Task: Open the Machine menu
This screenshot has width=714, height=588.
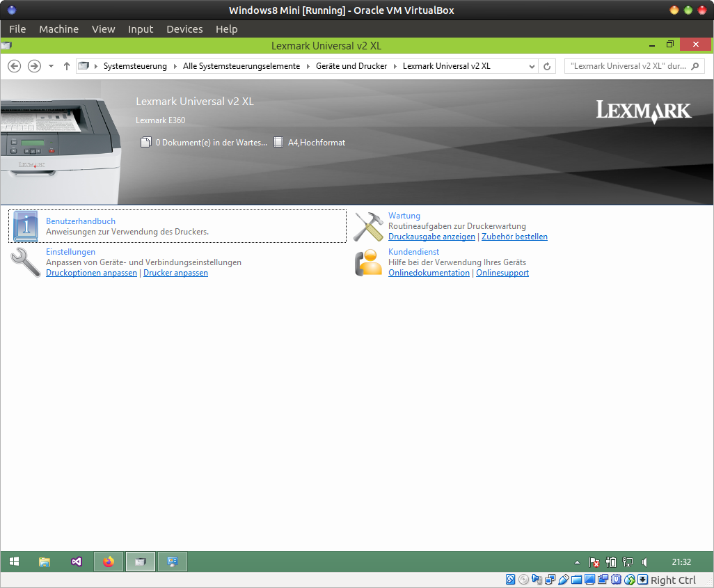Action: click(x=58, y=29)
